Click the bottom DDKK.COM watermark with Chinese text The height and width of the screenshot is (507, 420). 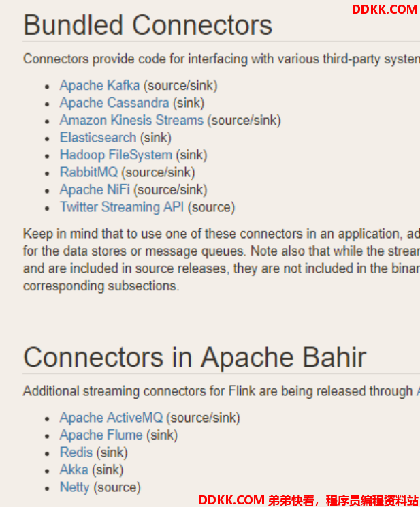pyautogui.click(x=308, y=500)
